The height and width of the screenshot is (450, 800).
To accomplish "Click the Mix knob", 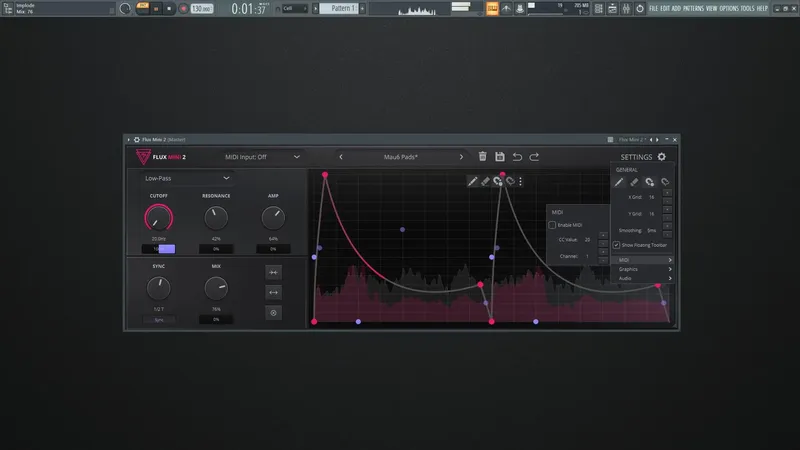I will click(216, 288).
